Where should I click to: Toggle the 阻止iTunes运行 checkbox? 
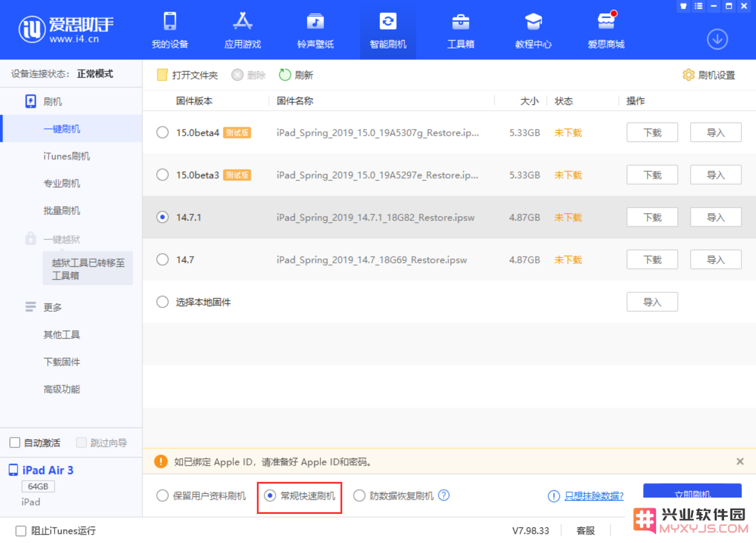click(21, 531)
